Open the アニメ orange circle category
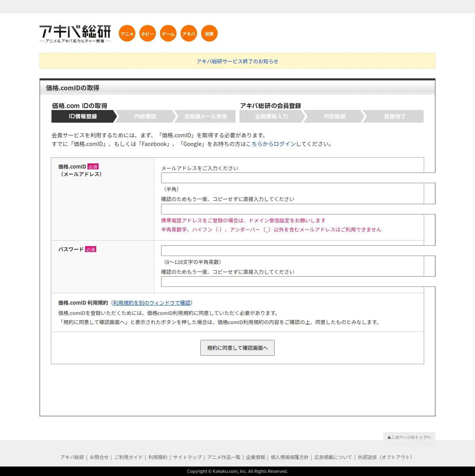 pos(127,34)
